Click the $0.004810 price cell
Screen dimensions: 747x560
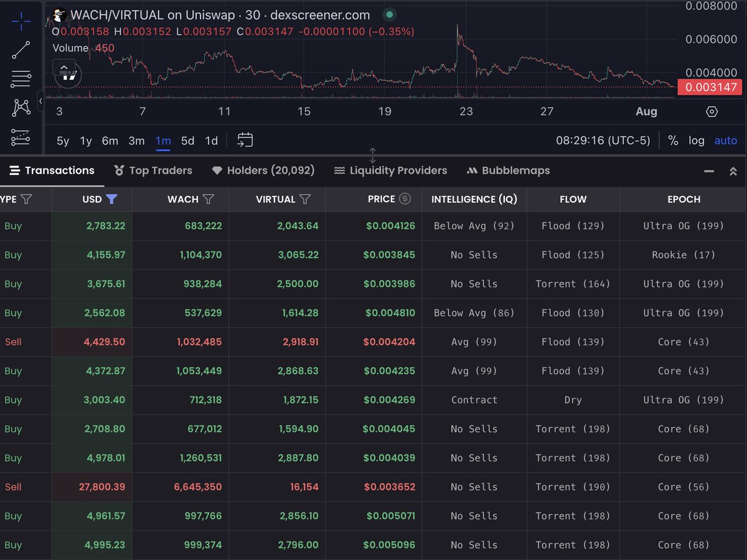(390, 313)
